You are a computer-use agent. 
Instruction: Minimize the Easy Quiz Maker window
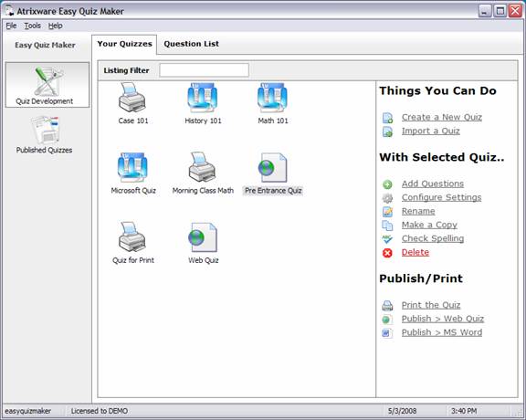484,11
